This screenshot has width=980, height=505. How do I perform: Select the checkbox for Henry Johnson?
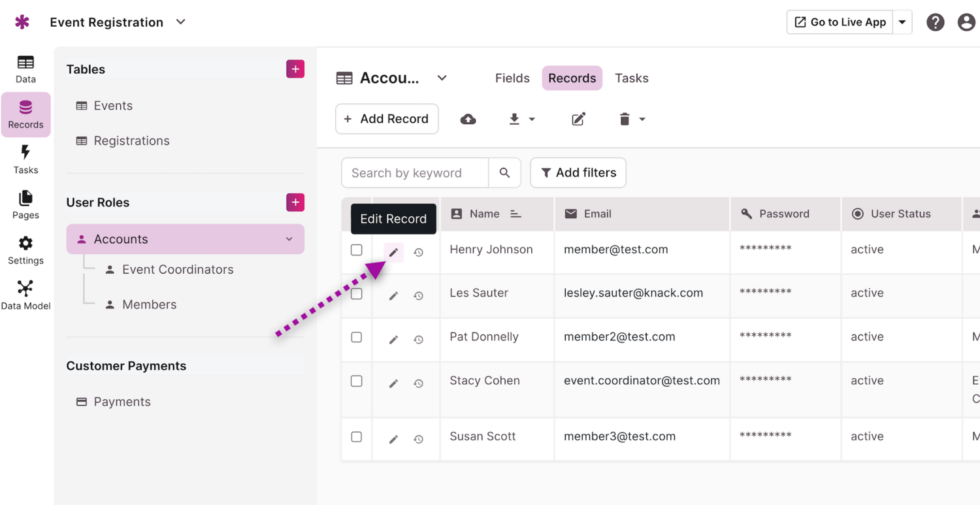[357, 250]
